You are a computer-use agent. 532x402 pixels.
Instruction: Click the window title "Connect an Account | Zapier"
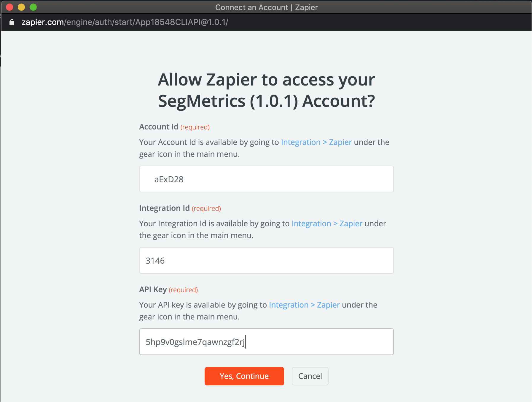tap(266, 7)
